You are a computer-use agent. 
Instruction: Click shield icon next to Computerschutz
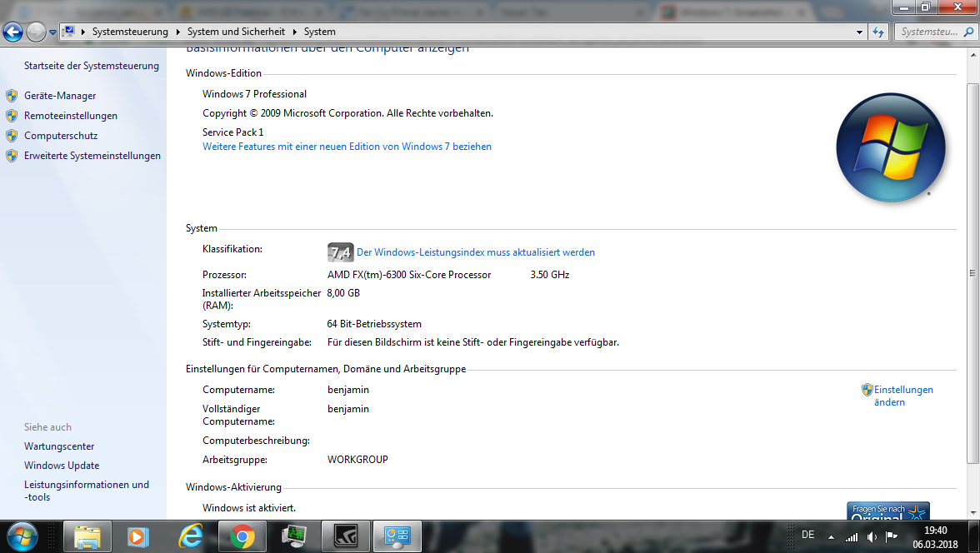12,136
